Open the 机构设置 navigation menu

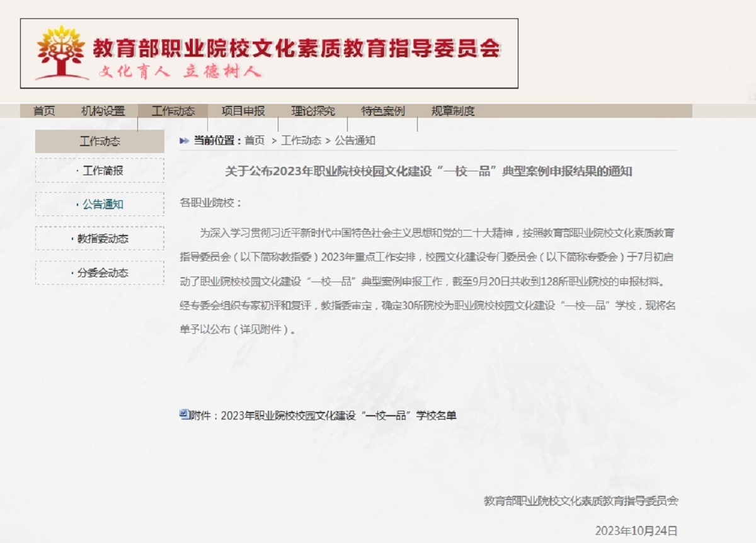pos(103,111)
